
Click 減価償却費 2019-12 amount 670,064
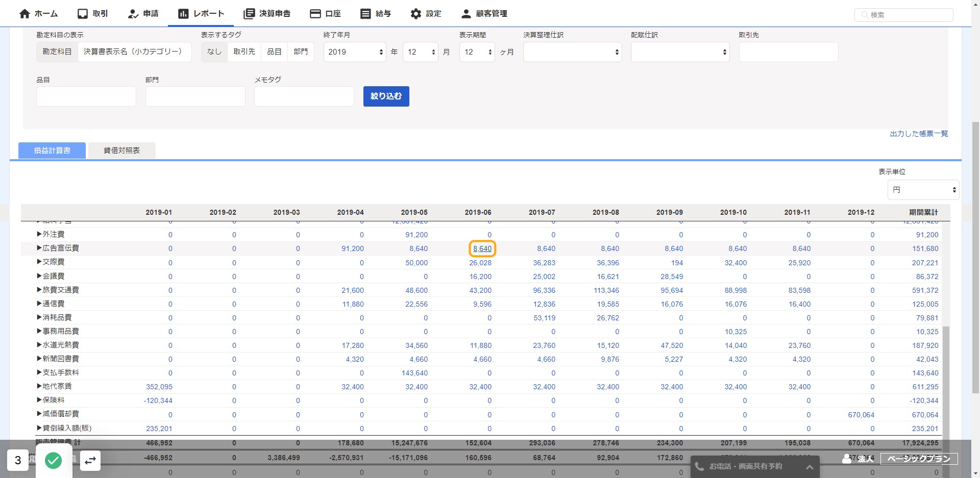pos(861,415)
